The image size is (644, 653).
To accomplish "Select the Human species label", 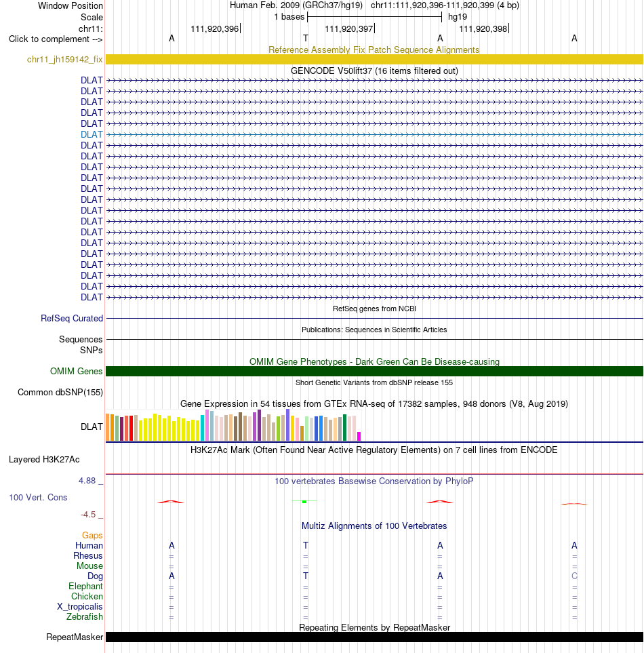I will pos(89,546).
